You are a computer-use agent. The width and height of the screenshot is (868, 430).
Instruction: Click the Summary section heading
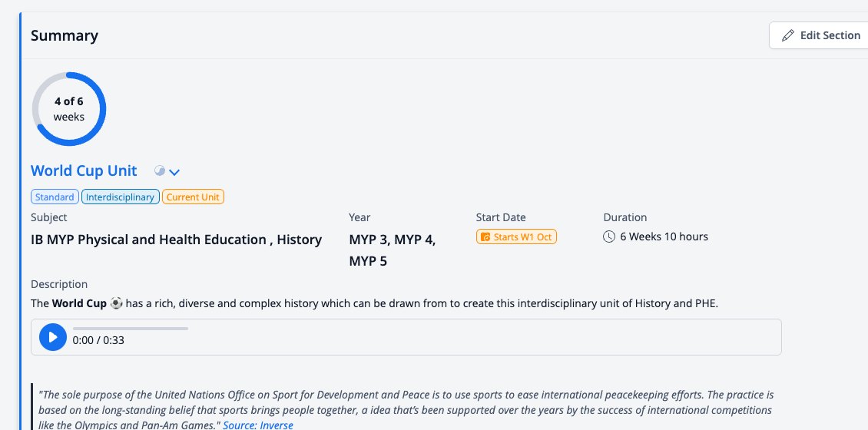65,35
